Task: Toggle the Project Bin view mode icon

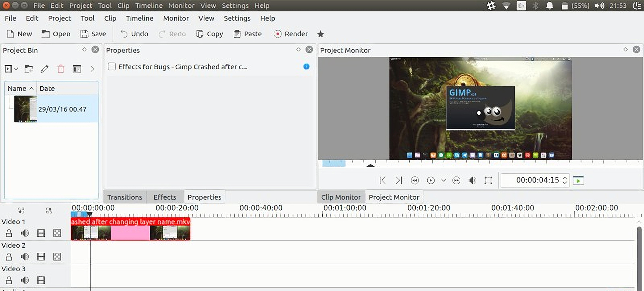Action: tap(77, 69)
